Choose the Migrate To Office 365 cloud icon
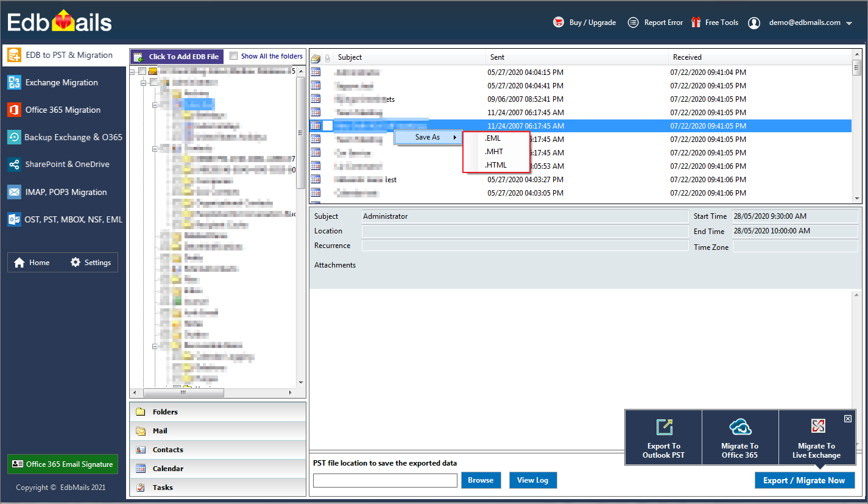Screen dimensions: 868x504 point(740,427)
